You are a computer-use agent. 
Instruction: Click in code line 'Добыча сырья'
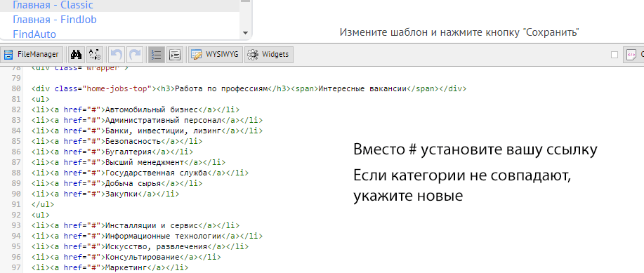(117, 183)
